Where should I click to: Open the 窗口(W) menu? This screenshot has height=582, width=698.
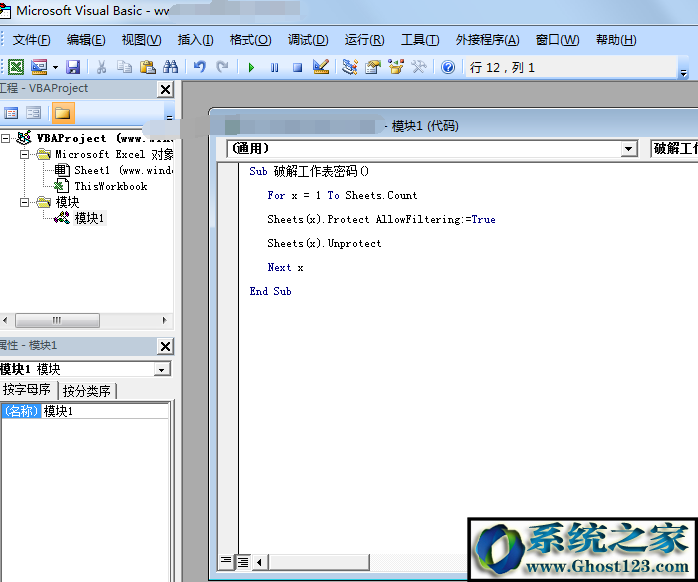[x=557, y=40]
